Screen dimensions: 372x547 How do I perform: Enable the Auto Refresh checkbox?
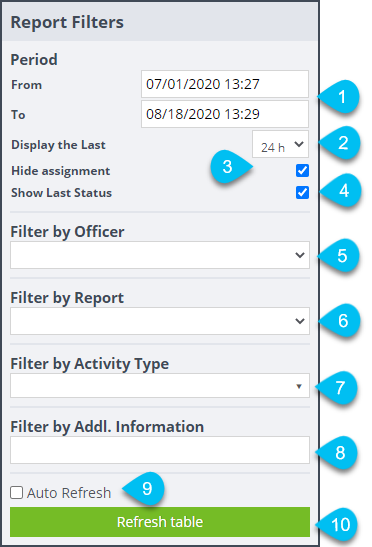click(16, 493)
